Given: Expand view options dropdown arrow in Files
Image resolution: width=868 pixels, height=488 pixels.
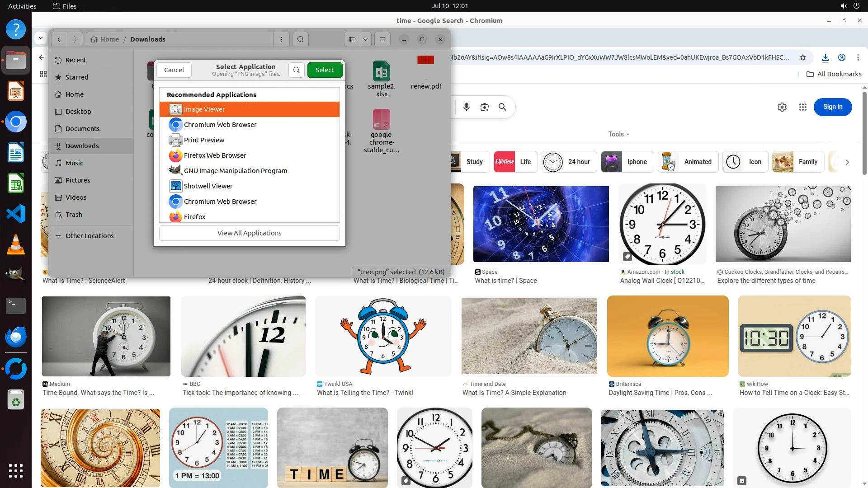Looking at the screenshot, I should click(x=366, y=39).
